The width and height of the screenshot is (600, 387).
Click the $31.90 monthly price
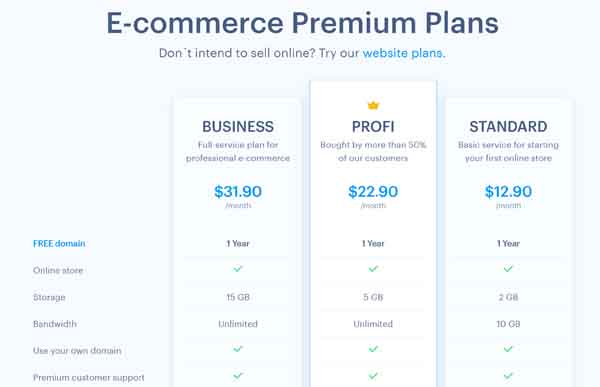click(x=238, y=191)
